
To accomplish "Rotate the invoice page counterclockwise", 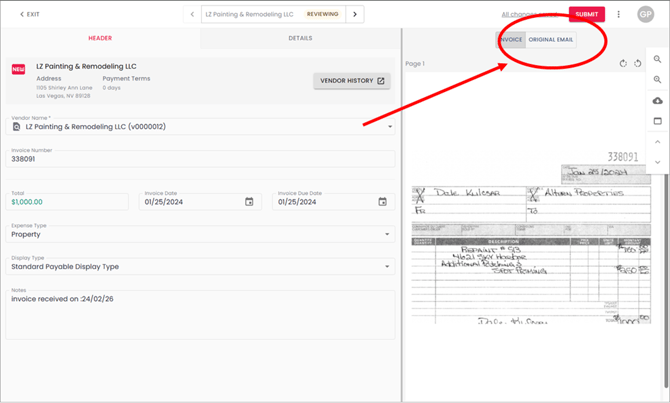I will coord(637,63).
